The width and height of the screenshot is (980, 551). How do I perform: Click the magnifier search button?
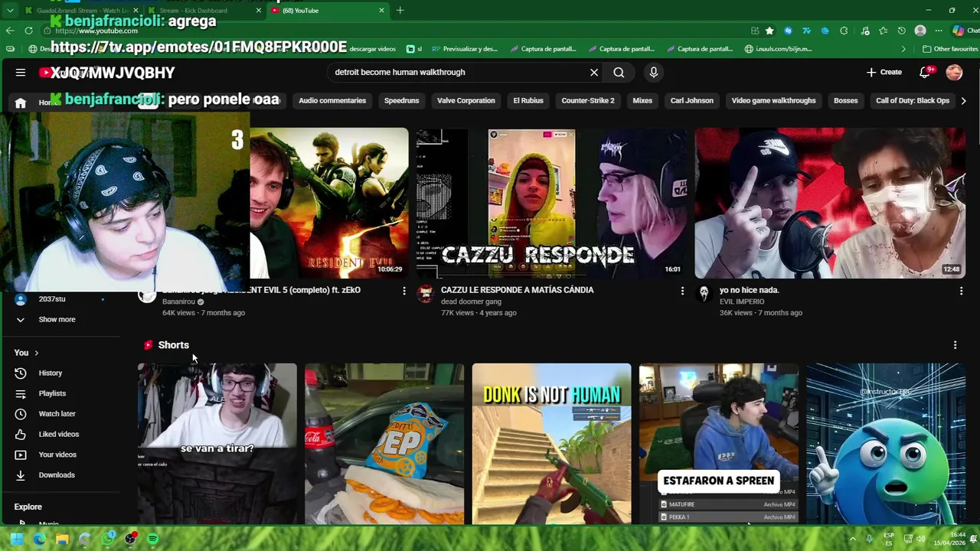[619, 73]
